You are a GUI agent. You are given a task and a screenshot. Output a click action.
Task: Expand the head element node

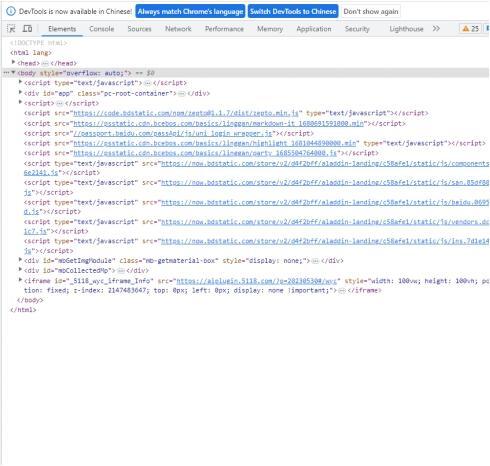click(13, 62)
